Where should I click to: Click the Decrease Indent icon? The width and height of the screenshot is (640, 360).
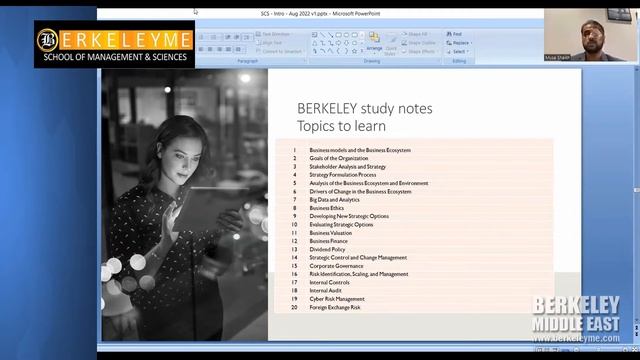[x=228, y=37]
